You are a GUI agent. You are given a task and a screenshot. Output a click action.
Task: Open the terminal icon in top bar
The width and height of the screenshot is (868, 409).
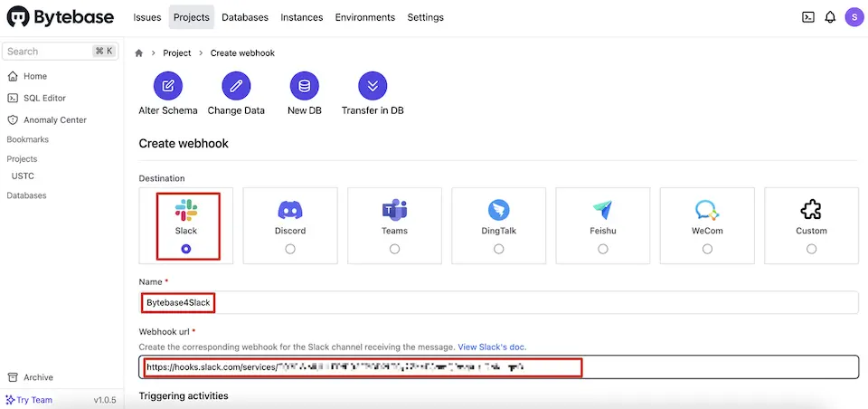807,17
